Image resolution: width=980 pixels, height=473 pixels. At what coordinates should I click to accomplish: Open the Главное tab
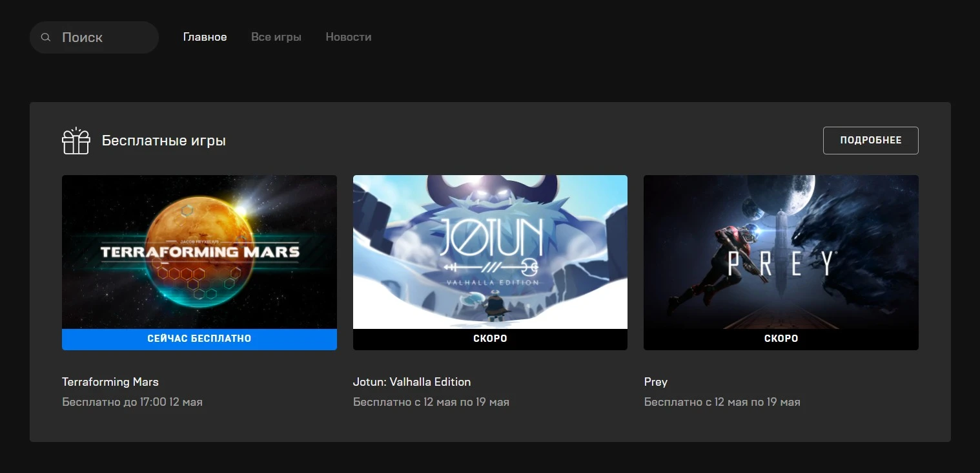tap(205, 37)
